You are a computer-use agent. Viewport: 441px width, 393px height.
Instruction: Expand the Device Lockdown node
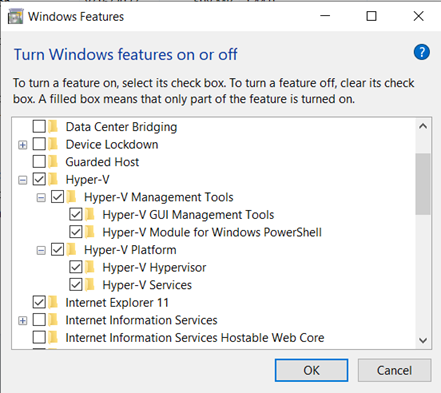[23, 145]
